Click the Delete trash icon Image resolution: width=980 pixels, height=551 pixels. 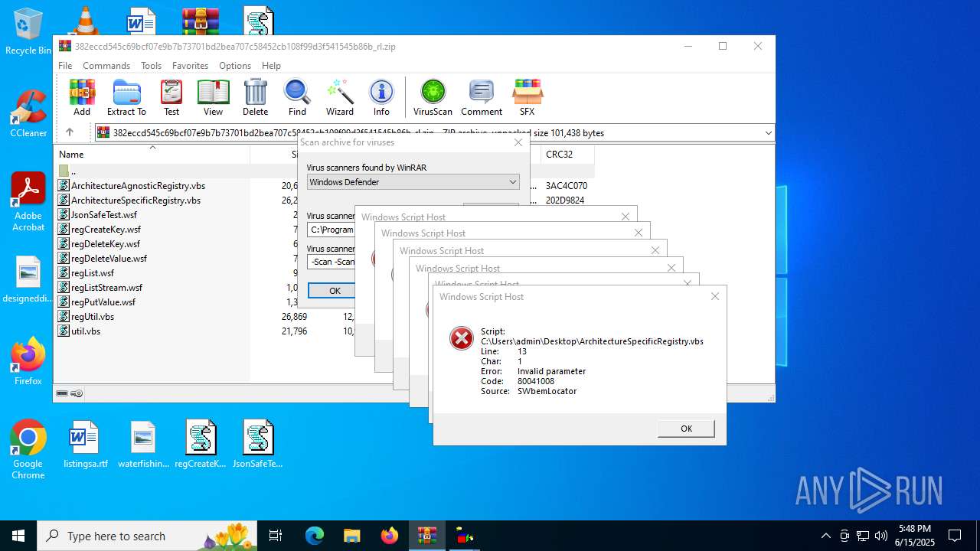coord(255,97)
